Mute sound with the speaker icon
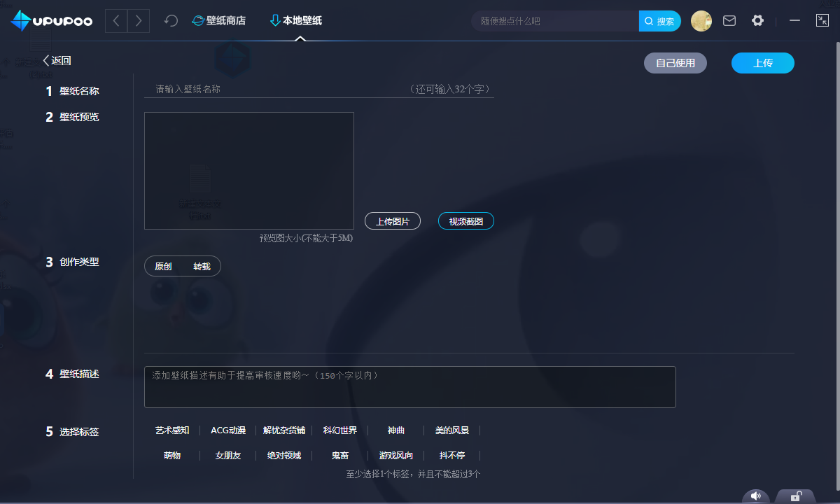 click(x=756, y=496)
